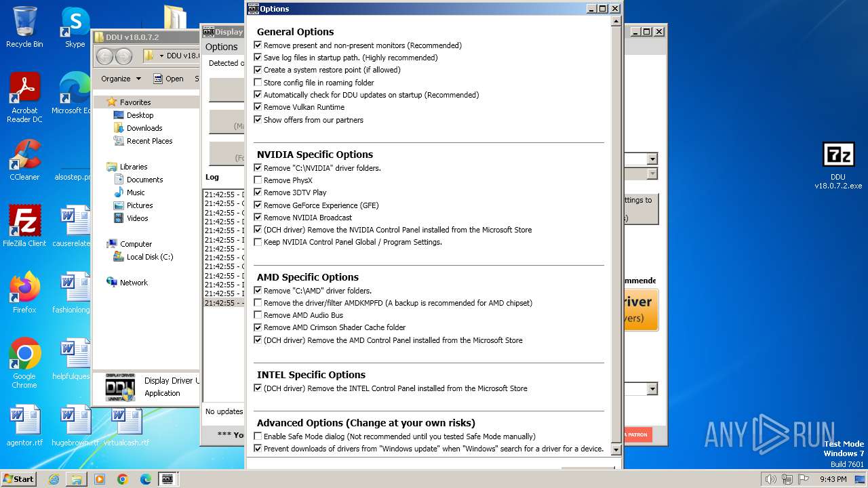
Task: Click the DDU taskbar icon
Action: 167,479
